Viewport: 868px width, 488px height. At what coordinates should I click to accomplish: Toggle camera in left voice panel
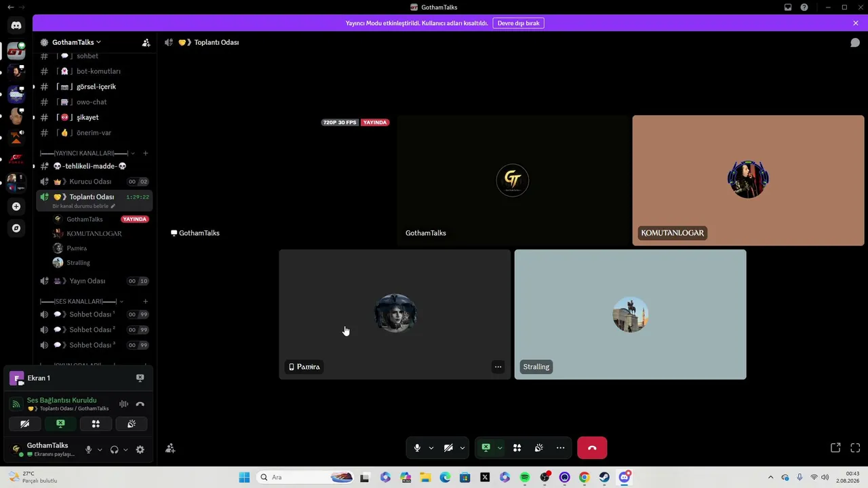tap(24, 424)
